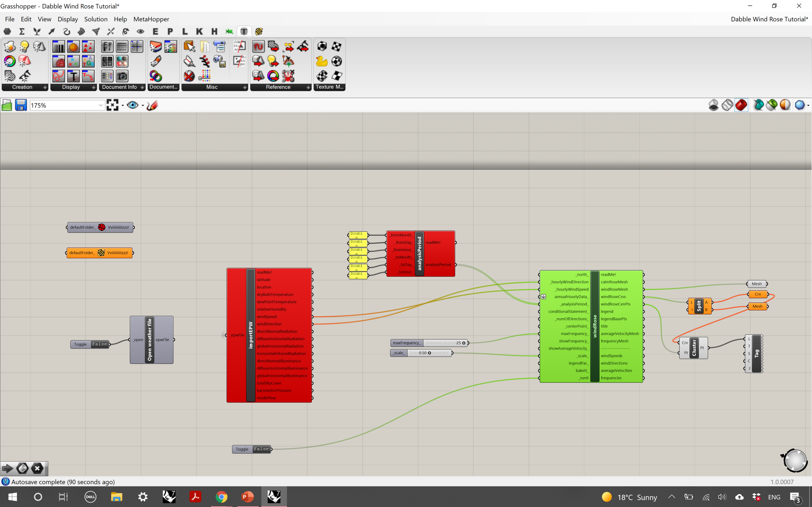The width and height of the screenshot is (812, 507).
Task: Toggle the False boolean at the bottom of canvas
Action: coord(261,449)
